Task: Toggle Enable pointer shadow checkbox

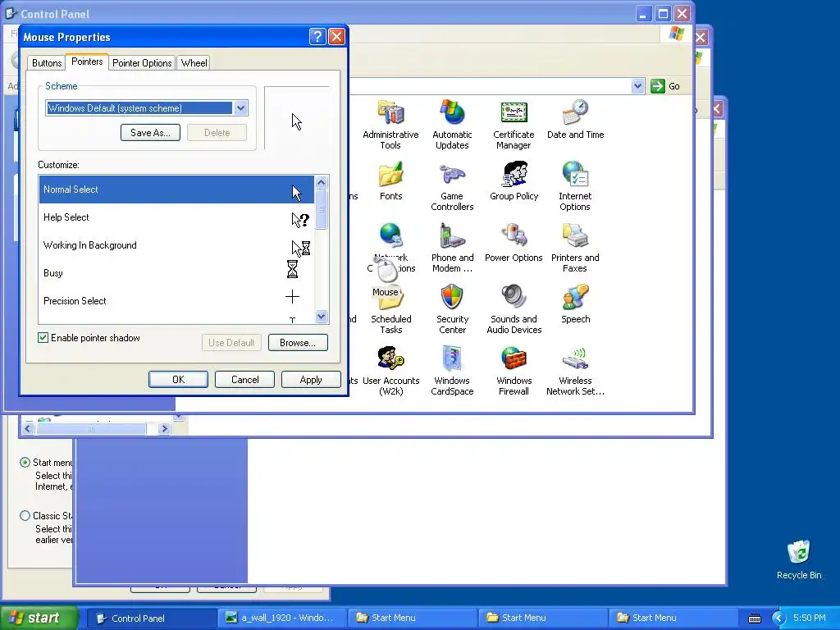Action: tap(43, 337)
